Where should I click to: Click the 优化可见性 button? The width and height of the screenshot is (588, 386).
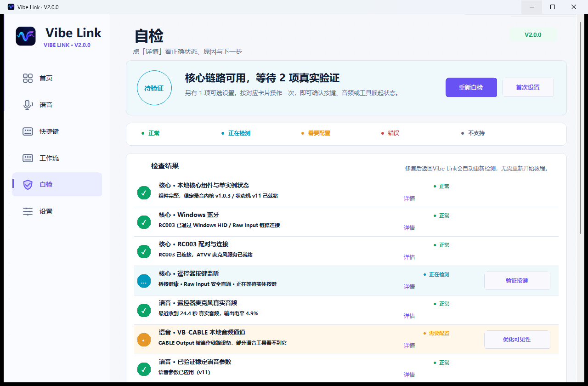pos(517,340)
